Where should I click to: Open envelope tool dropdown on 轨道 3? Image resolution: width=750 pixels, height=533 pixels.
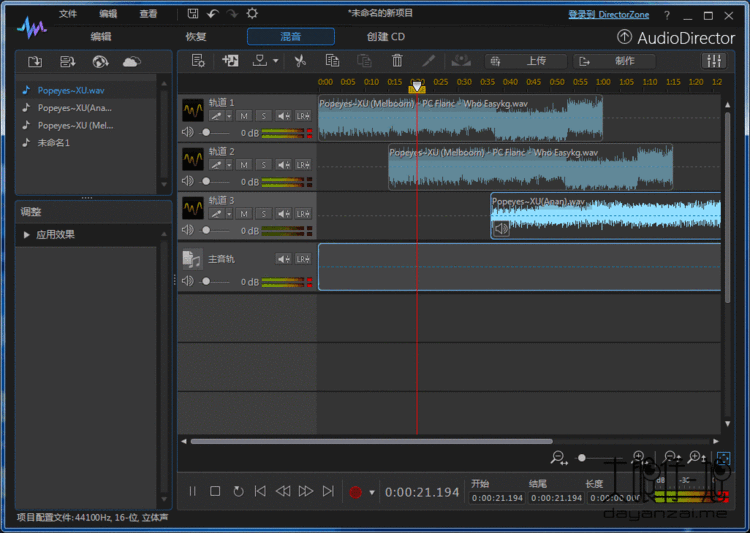[x=229, y=214]
